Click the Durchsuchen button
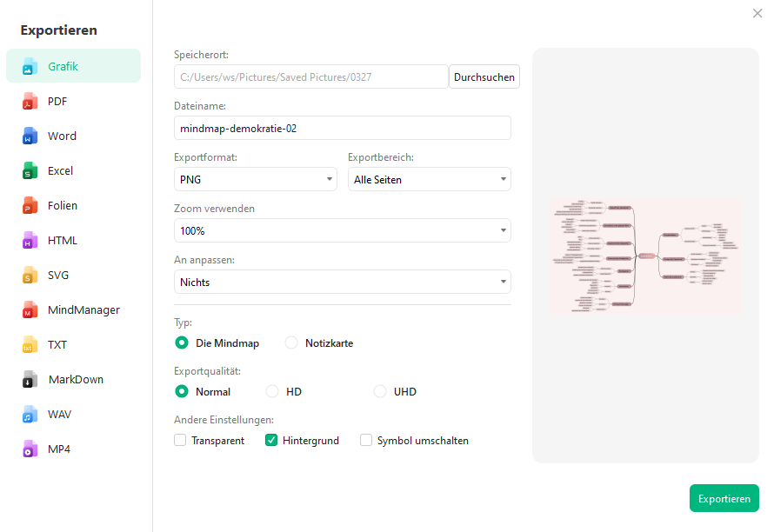Image resolution: width=774 pixels, height=532 pixels. coord(484,77)
